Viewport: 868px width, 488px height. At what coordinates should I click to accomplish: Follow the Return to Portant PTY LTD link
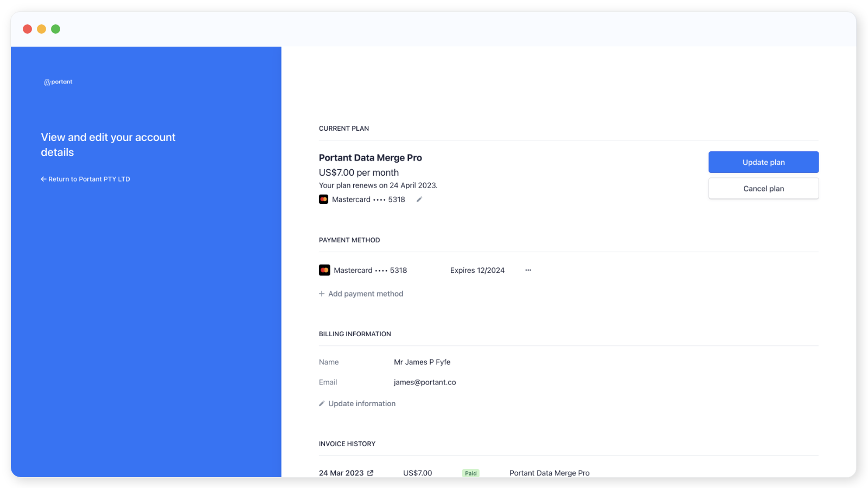point(89,179)
